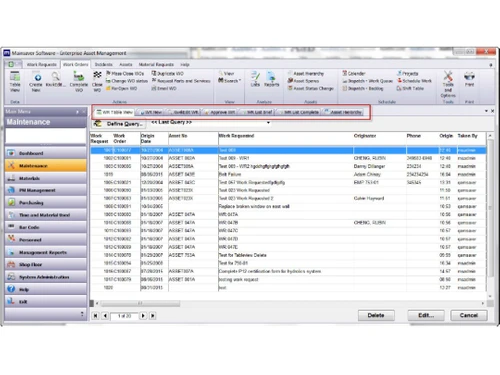Switch to Incidents ribbon tab
Viewport: 500px width, 375px height.
[104, 64]
